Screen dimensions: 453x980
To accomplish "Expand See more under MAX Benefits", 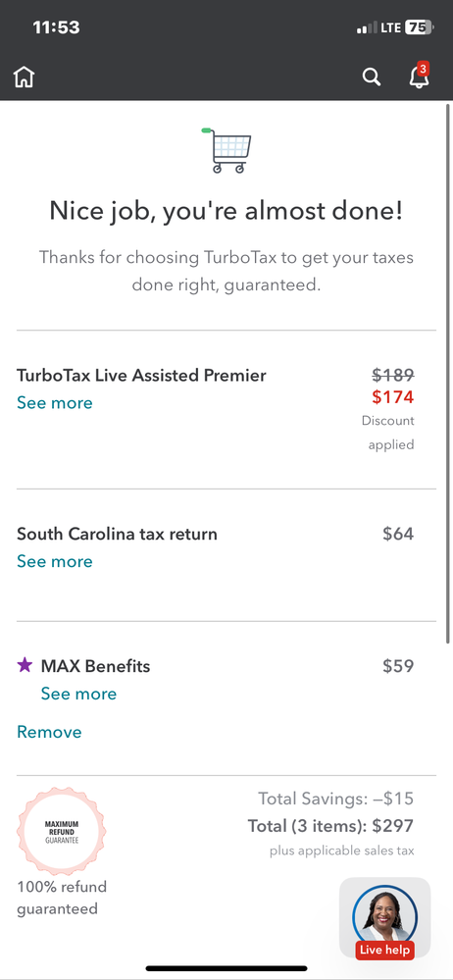I will click(78, 694).
